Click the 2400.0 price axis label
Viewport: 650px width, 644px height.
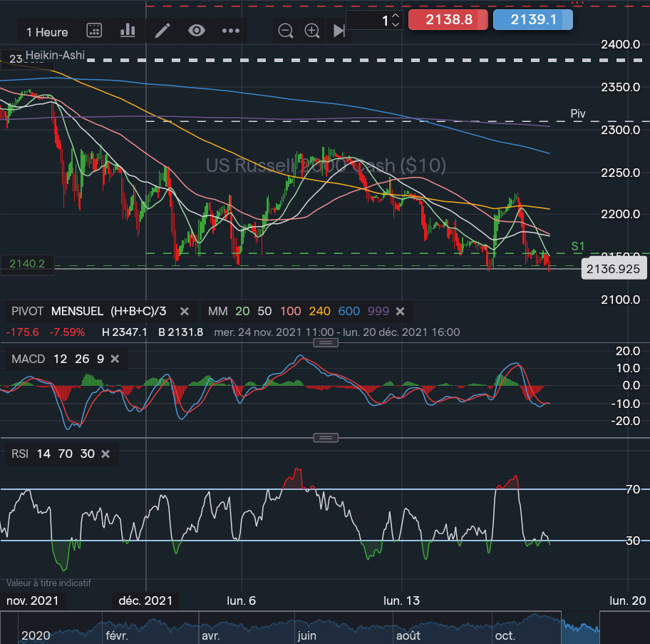[x=620, y=44]
